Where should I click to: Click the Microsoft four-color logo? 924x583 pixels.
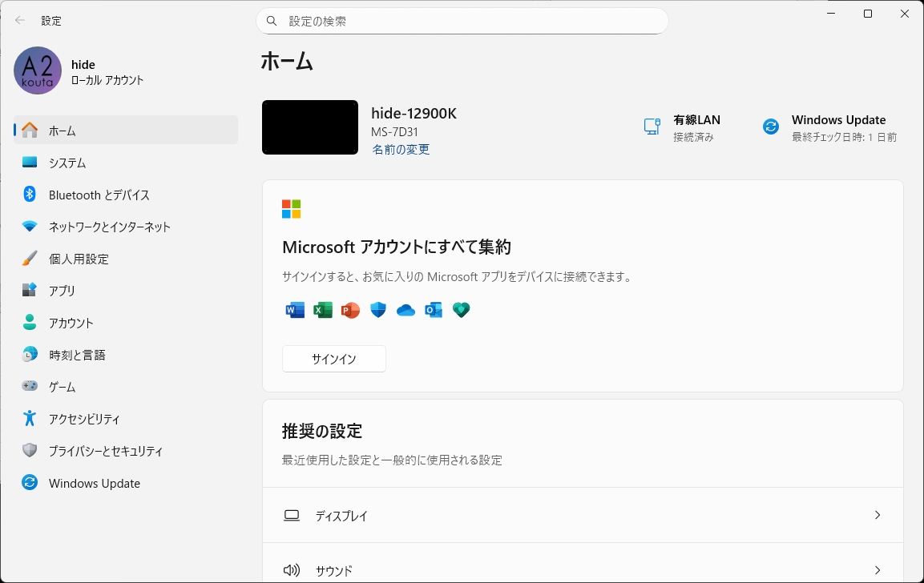[x=291, y=209]
